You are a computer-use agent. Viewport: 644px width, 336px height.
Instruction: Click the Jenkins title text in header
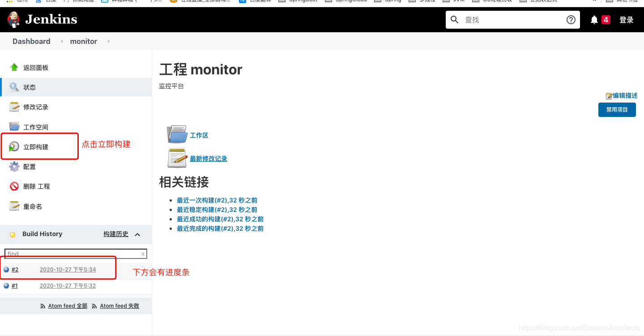click(x=51, y=19)
